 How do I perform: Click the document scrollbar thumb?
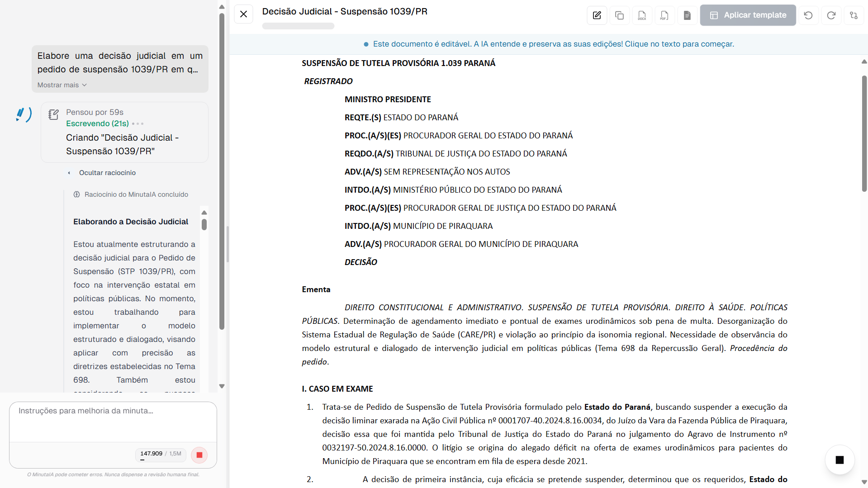(864, 134)
